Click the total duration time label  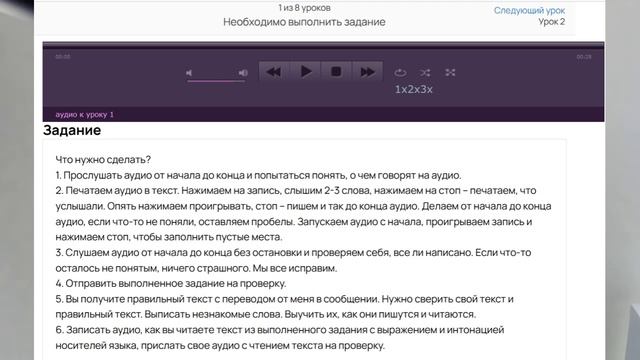584,57
